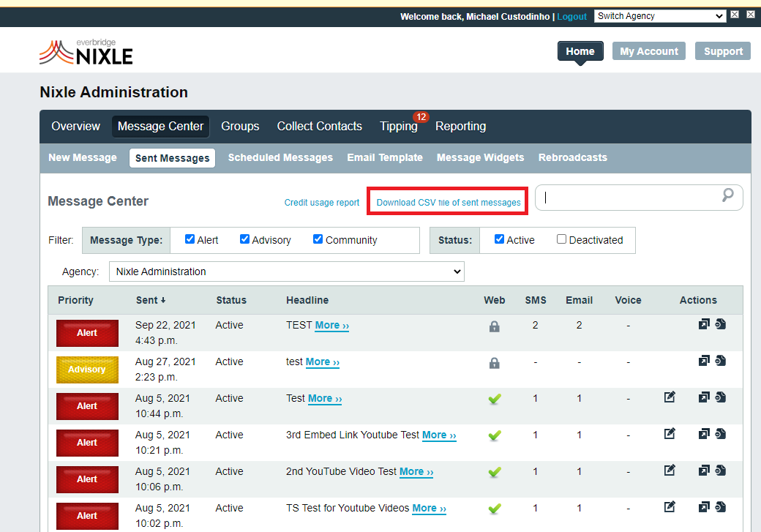Screen dimensions: 761x532
Task: Click document-minus icon for 3rd Embed Link Youtube Test
Action: pyautogui.click(x=721, y=433)
